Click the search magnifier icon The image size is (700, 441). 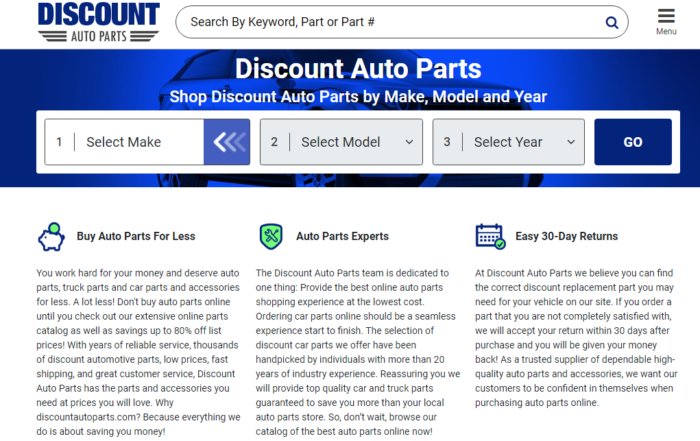[x=612, y=22]
